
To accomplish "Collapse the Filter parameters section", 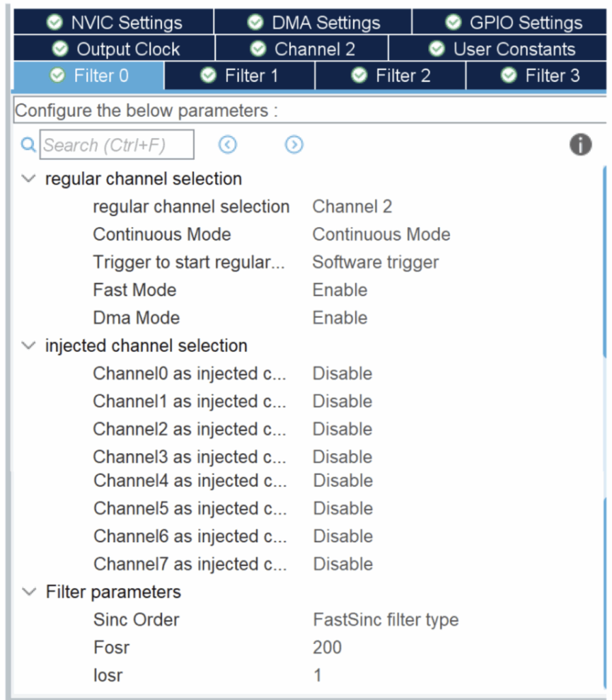I will point(29,592).
